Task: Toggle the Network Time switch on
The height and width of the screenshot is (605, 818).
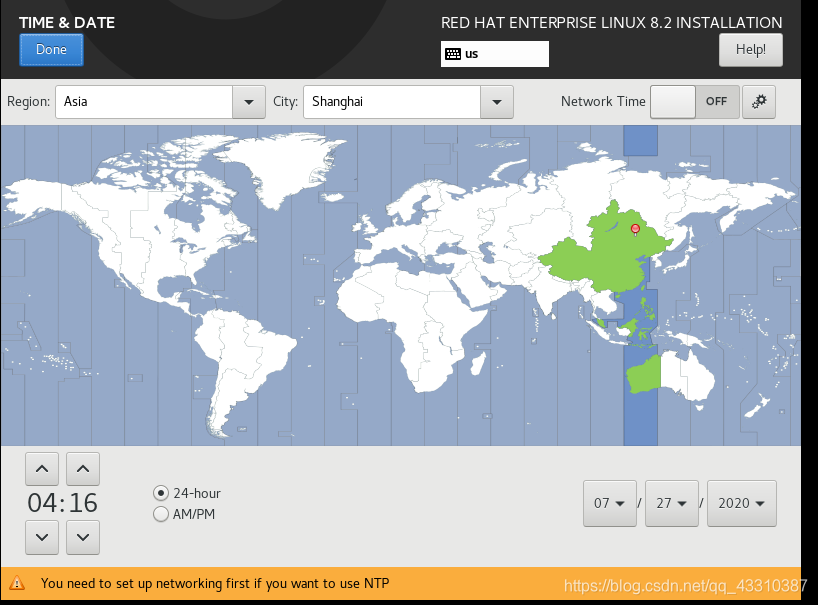Action: pyautogui.click(x=694, y=102)
